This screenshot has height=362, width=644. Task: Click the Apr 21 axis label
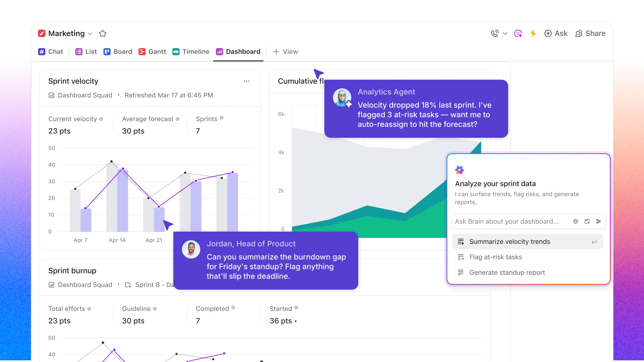[x=154, y=240]
